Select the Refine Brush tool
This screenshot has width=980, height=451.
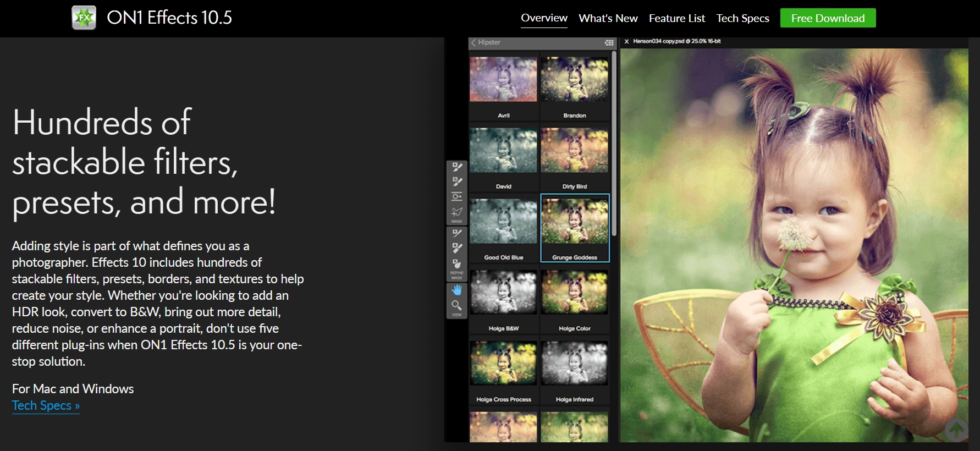(457, 233)
